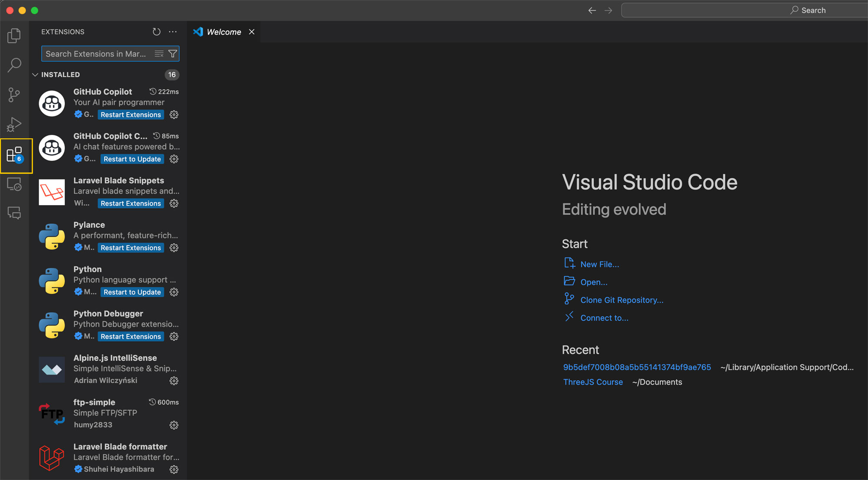Select the Laravel Blade Snippets title
Screen dimensions: 868x480
point(118,180)
